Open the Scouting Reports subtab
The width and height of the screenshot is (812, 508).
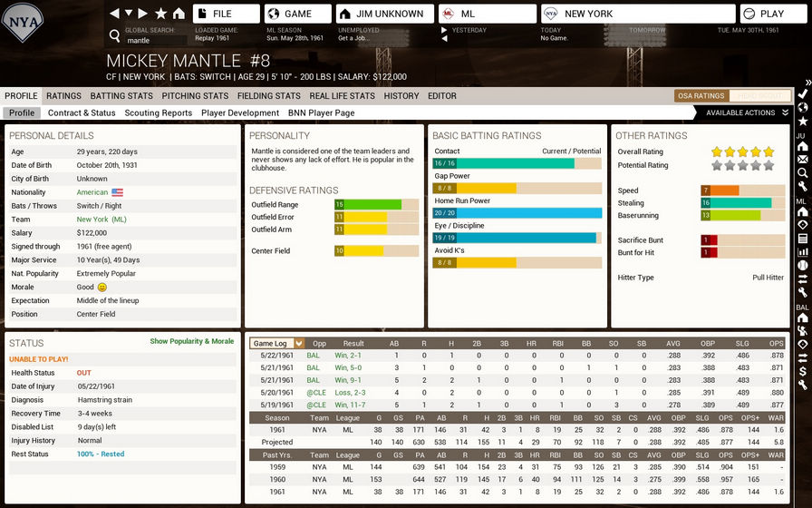[x=159, y=113]
